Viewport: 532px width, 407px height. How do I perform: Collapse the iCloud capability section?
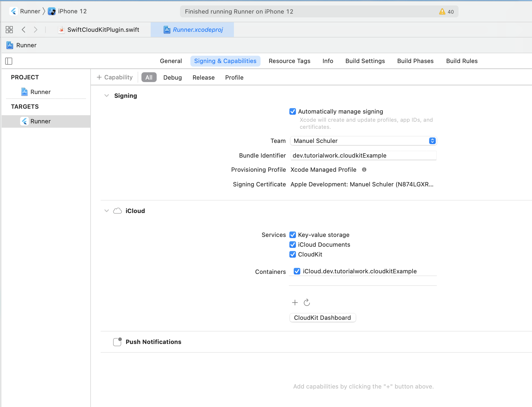(x=107, y=211)
